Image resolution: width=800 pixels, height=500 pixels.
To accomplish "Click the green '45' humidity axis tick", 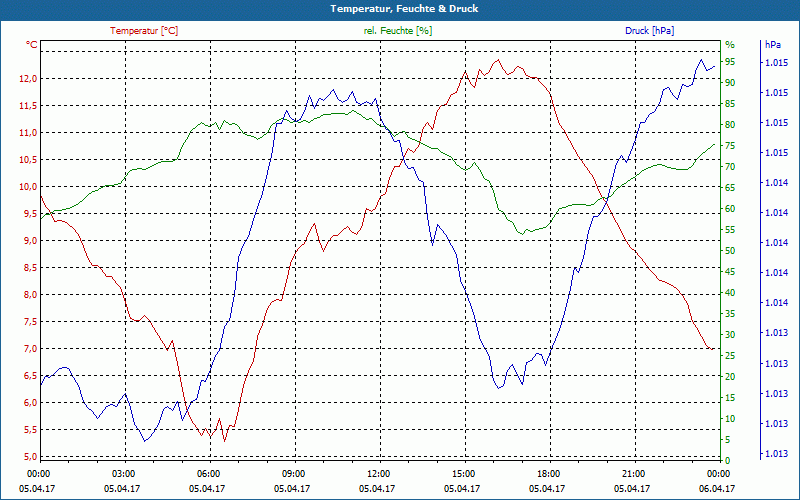I will pyautogui.click(x=730, y=272).
